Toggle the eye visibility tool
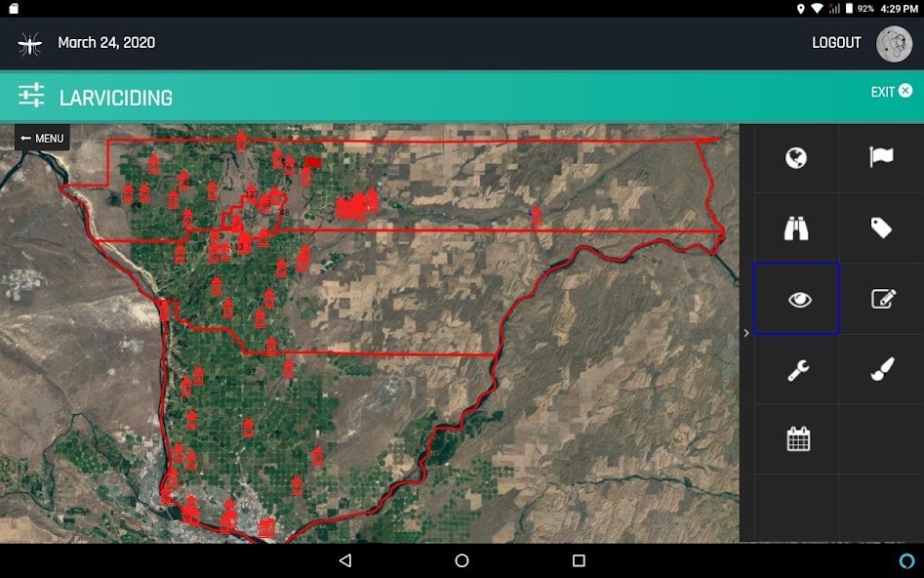Viewport: 924px width, 578px height. click(795, 299)
